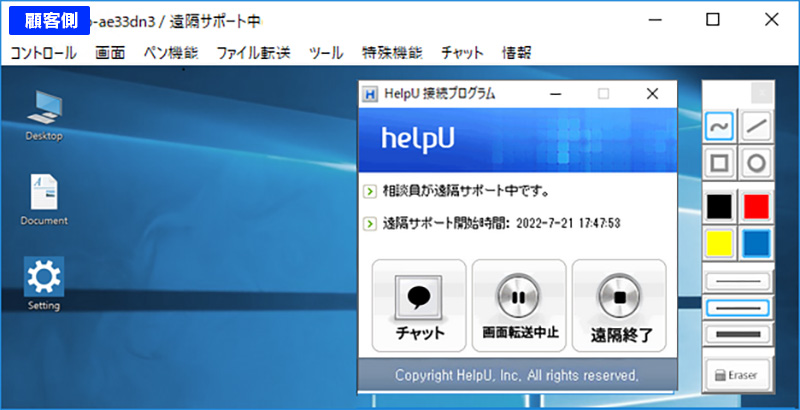Open the ファイル転送 menu
The width and height of the screenshot is (800, 410).
pos(254,53)
